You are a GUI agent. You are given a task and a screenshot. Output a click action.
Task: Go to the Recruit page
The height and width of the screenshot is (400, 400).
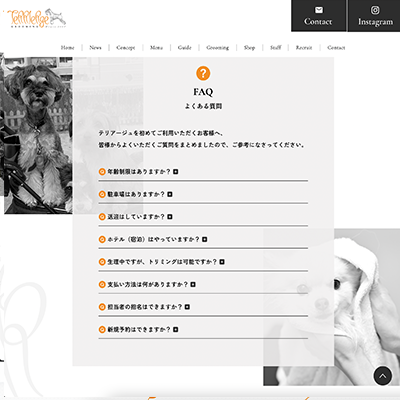[304, 48]
